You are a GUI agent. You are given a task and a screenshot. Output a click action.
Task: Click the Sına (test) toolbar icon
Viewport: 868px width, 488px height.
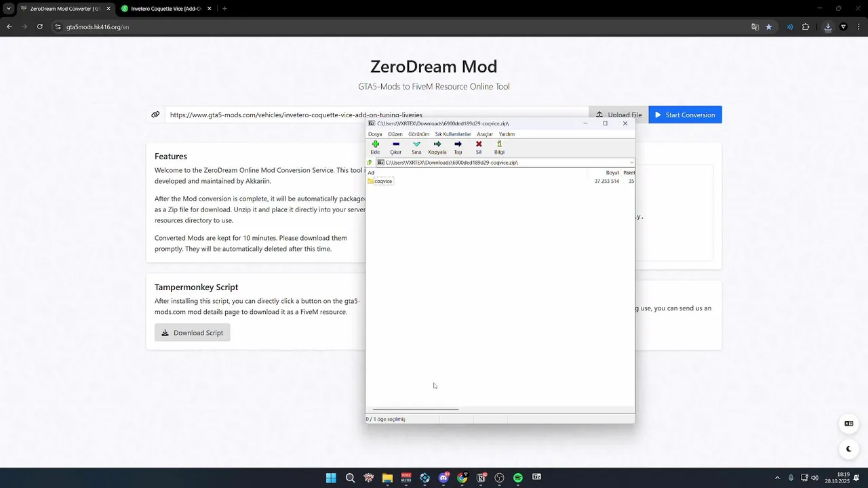[x=416, y=147]
